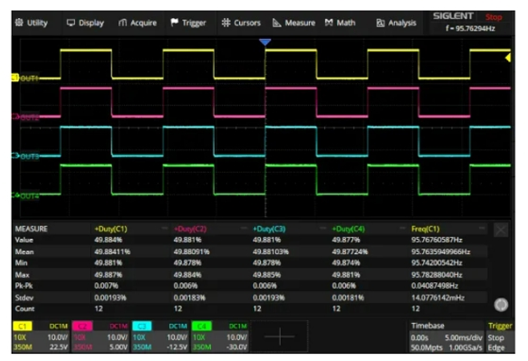Open the Analysis icon menu
Image resolution: width=528 pixels, height=361 pixels.
(x=380, y=23)
